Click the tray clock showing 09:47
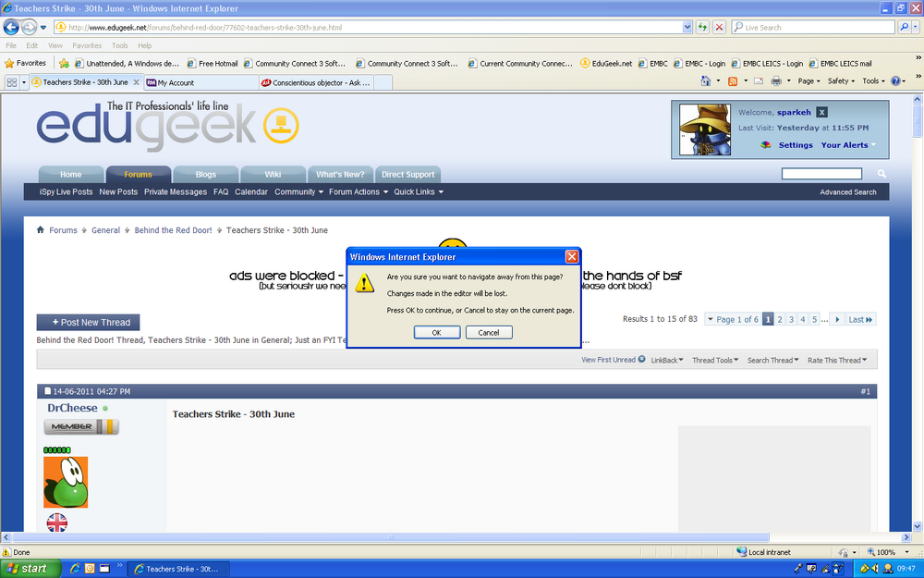924x578 pixels. 906,569
